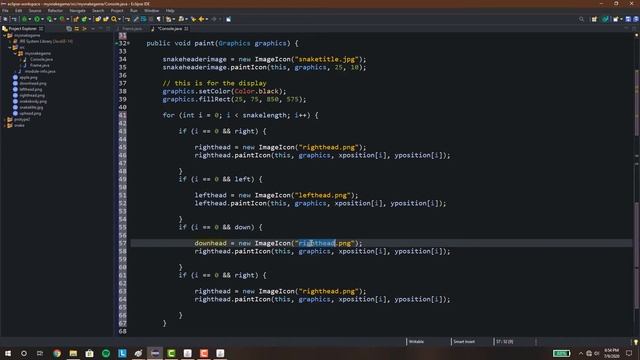Click the Save toolbar icon

(5, 19)
